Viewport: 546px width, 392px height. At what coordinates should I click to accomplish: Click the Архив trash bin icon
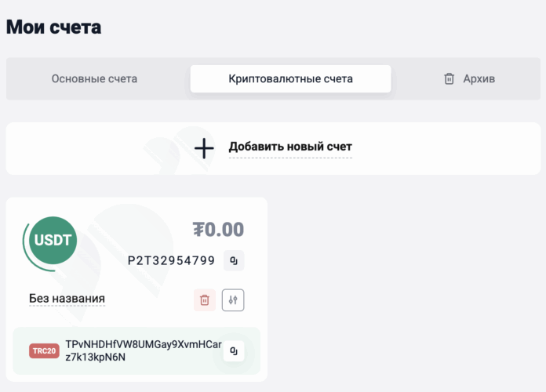449,78
